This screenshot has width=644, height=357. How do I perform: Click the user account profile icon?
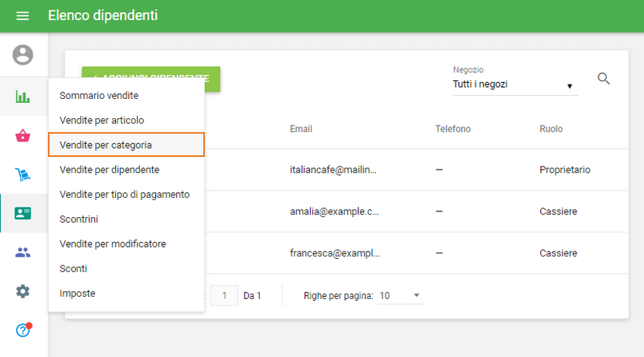click(x=23, y=55)
